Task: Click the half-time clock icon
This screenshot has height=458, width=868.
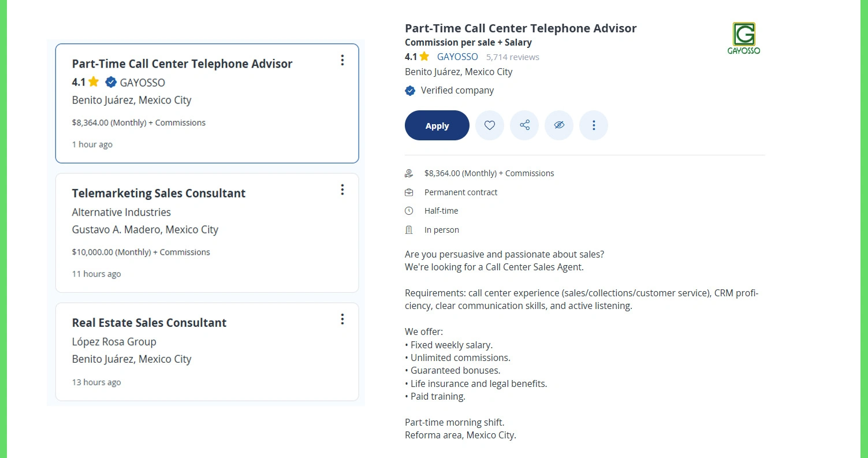Action: tap(409, 210)
